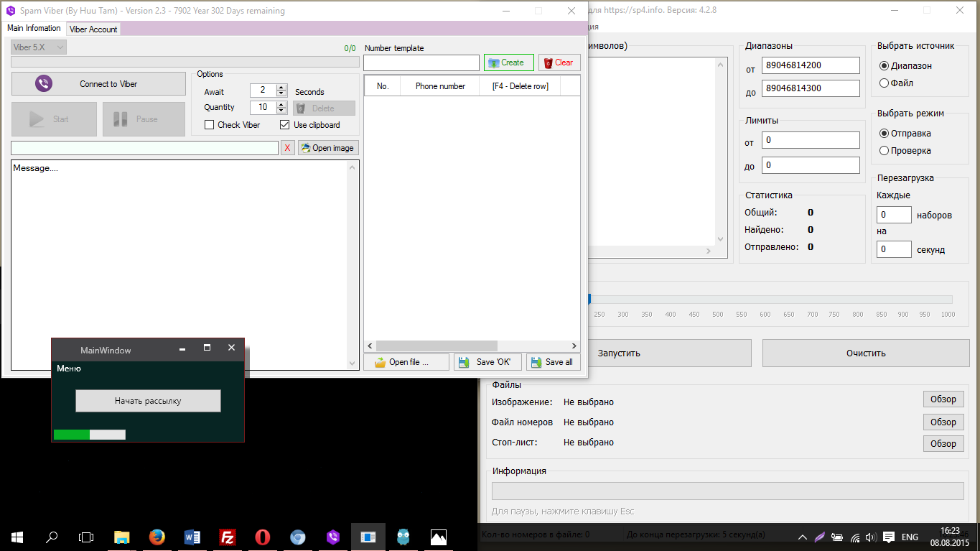Show hidden tray icons chevron
The height and width of the screenshot is (551, 980).
tap(802, 537)
